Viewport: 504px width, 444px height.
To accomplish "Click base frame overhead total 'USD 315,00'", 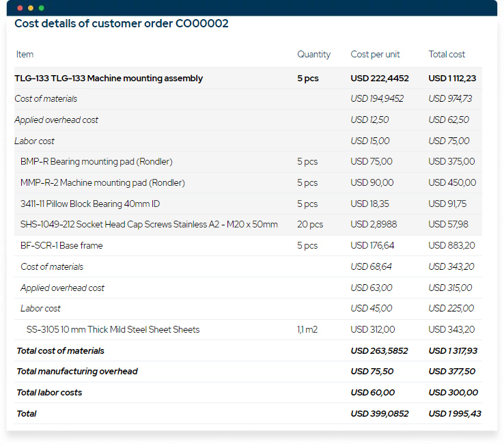I will click(x=450, y=288).
